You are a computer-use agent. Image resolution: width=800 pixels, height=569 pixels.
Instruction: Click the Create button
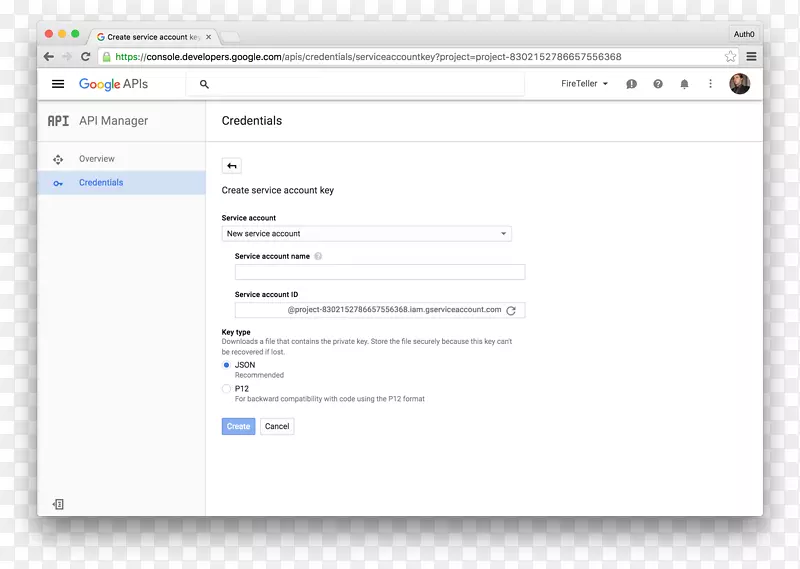pyautogui.click(x=238, y=426)
